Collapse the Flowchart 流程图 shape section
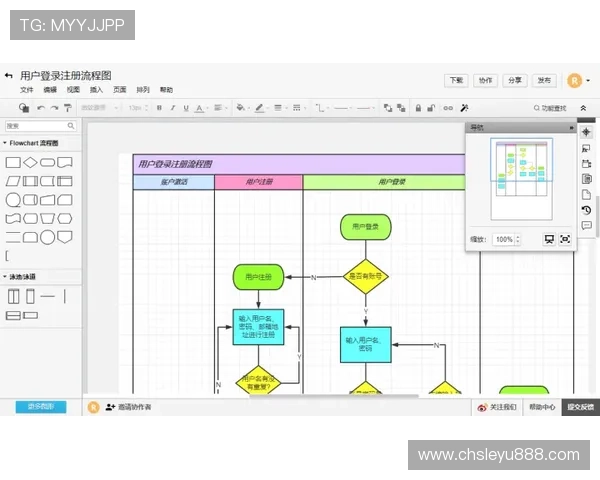 (x=4, y=143)
